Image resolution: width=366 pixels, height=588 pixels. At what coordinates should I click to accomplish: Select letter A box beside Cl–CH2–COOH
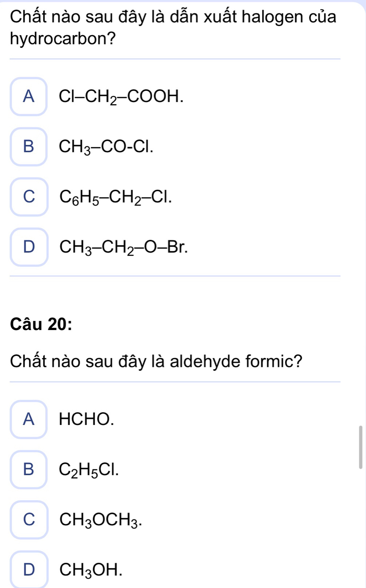tap(29, 96)
